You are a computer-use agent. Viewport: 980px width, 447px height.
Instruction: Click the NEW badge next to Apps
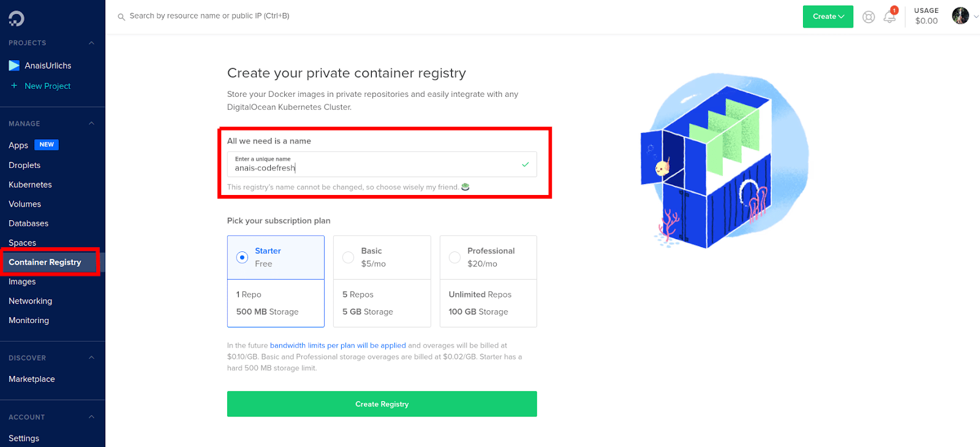pos(47,145)
